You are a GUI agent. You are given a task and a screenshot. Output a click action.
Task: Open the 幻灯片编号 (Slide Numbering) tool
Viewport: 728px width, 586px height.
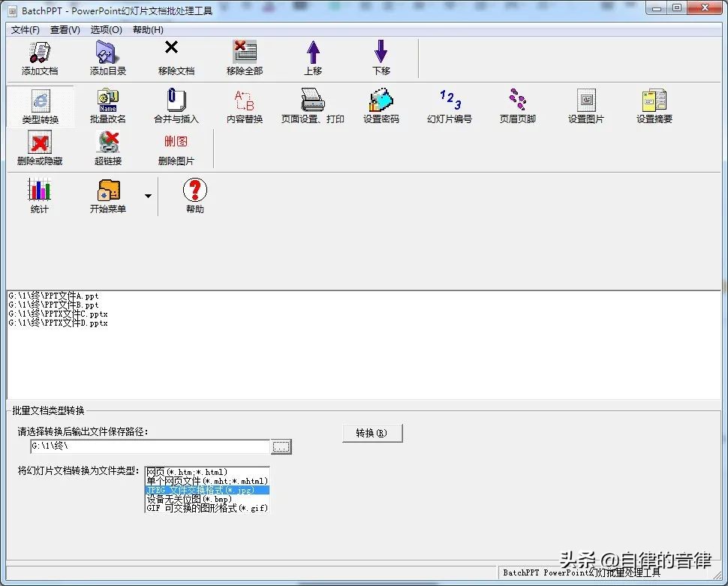point(450,107)
